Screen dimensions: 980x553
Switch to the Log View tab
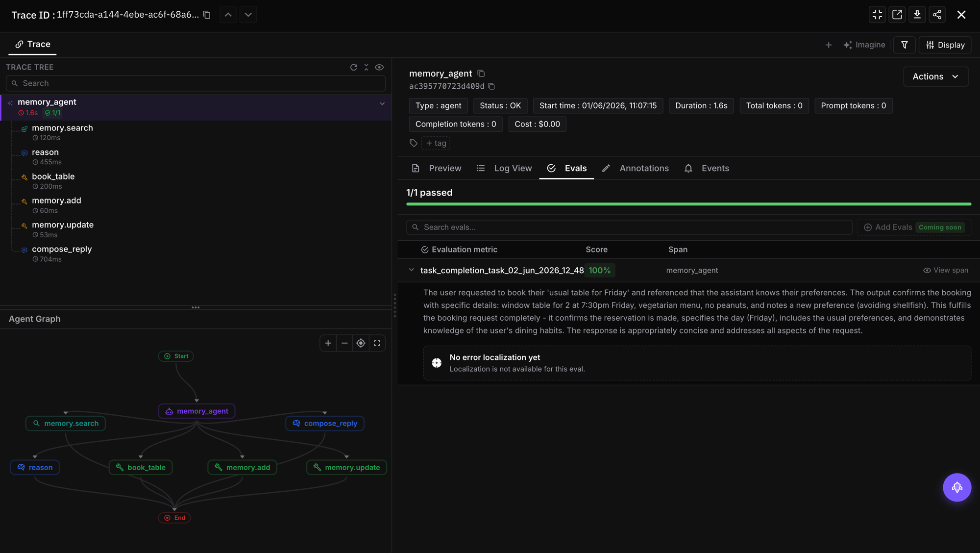coord(504,168)
